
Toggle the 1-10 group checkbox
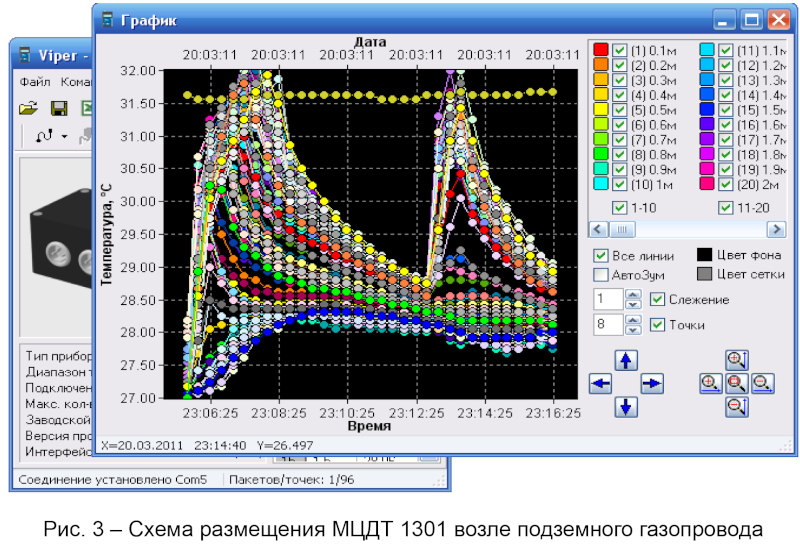[x=619, y=208]
